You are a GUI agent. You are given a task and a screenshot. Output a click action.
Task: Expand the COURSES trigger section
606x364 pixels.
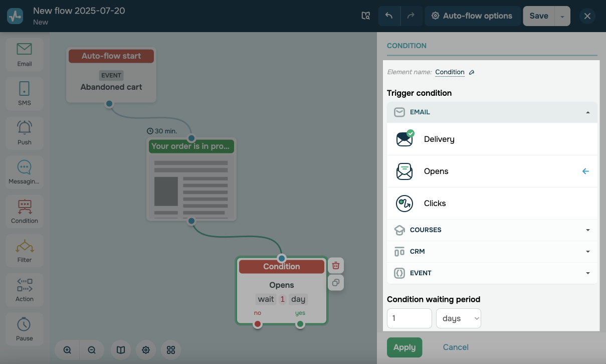click(x=587, y=230)
